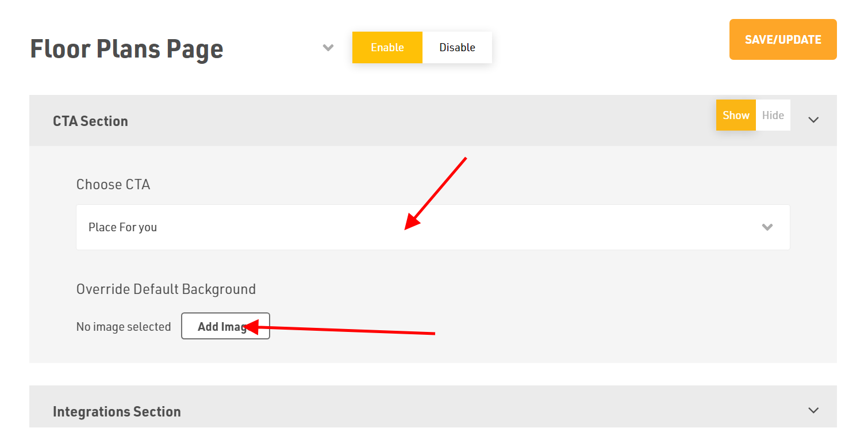Image resolution: width=868 pixels, height=428 pixels.
Task: Click the CTA Section header bar
Action: point(433,120)
